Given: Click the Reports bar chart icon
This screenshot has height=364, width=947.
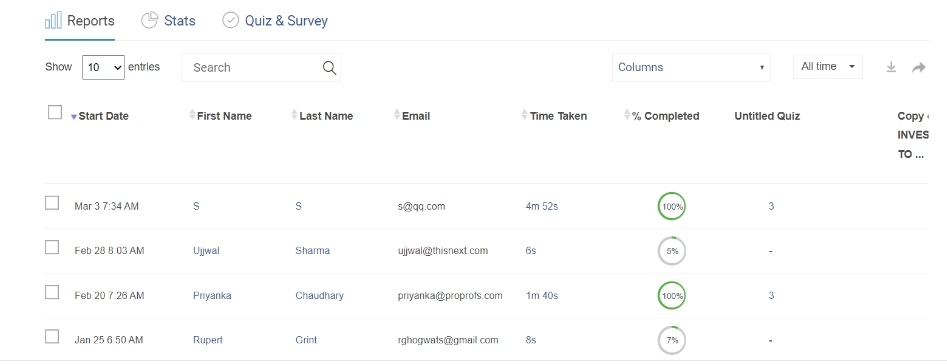Looking at the screenshot, I should pyautogui.click(x=53, y=21).
